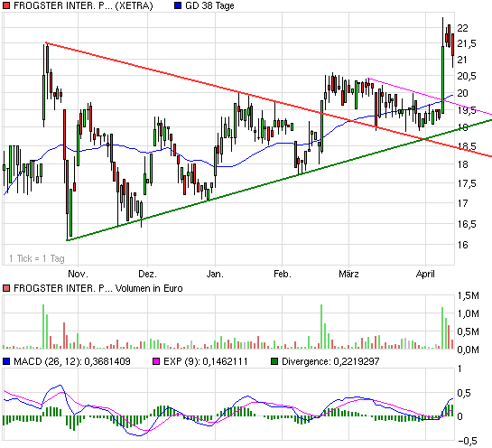Image resolution: width=492 pixels, height=448 pixels.
Task: Click the 'EXP (9): 0,1462111' label
Action: (x=206, y=361)
